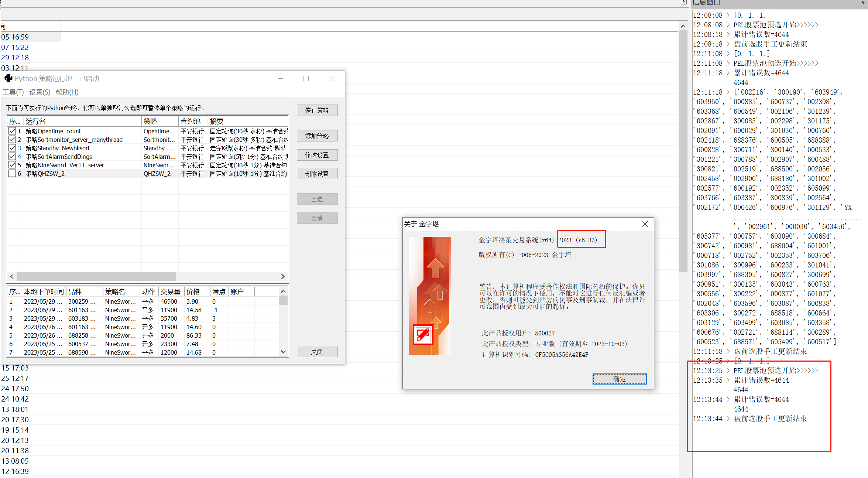This screenshot has width=868, height=478.
Task: Click the 07 15:22 blue list entry
Action: pos(15,47)
